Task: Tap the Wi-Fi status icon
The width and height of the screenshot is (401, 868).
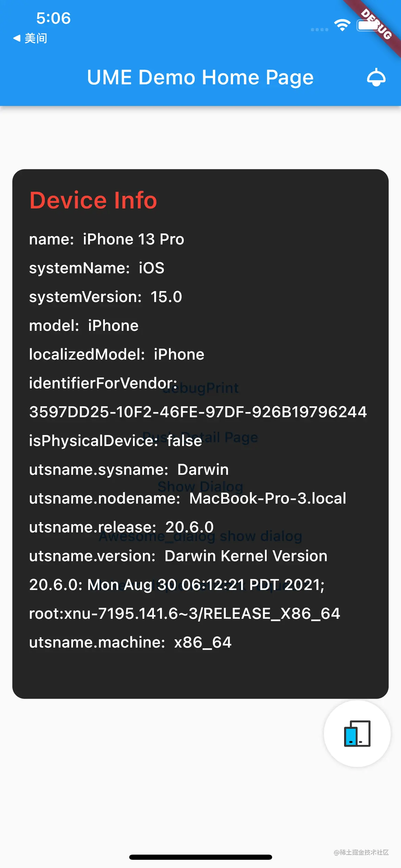Action: [342, 25]
